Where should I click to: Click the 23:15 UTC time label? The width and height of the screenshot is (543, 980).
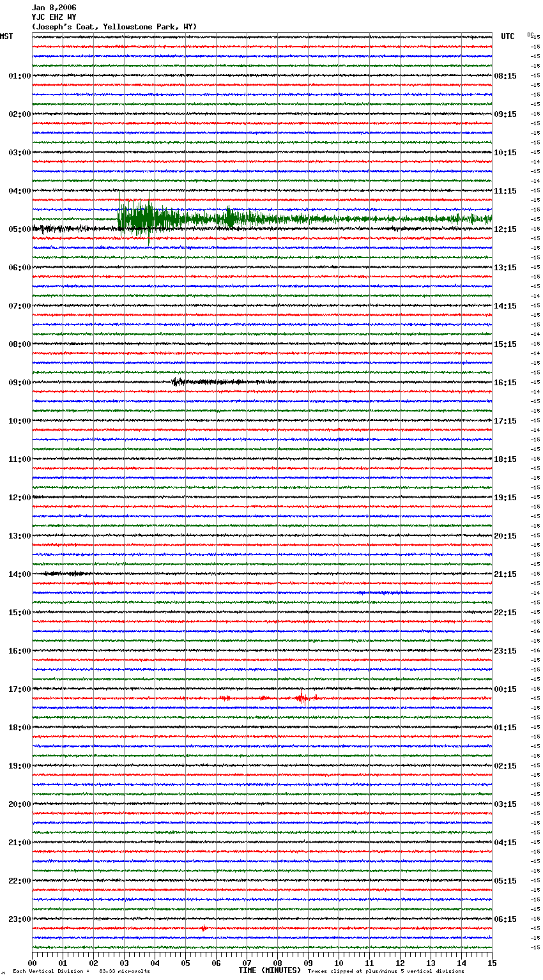tap(505, 651)
